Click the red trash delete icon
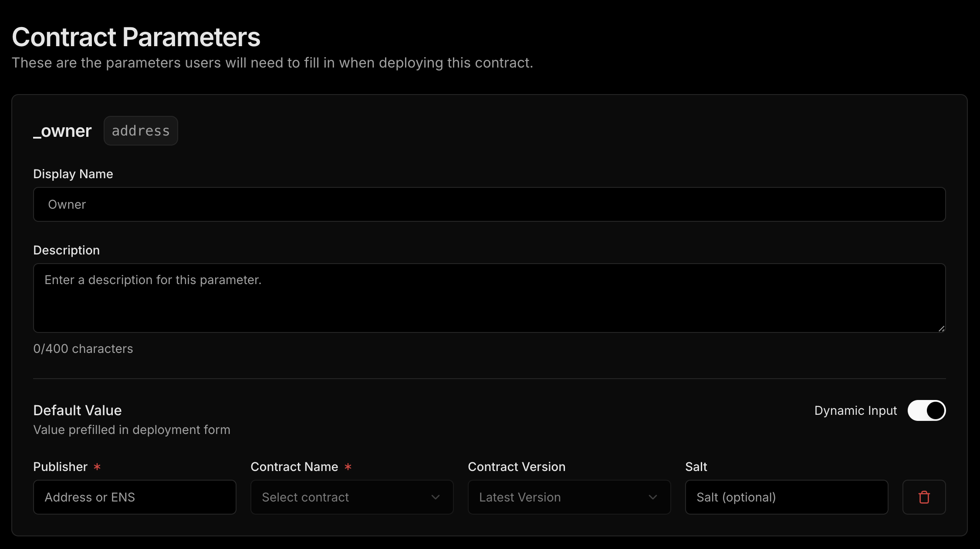Viewport: 980px width, 549px height. tap(924, 497)
